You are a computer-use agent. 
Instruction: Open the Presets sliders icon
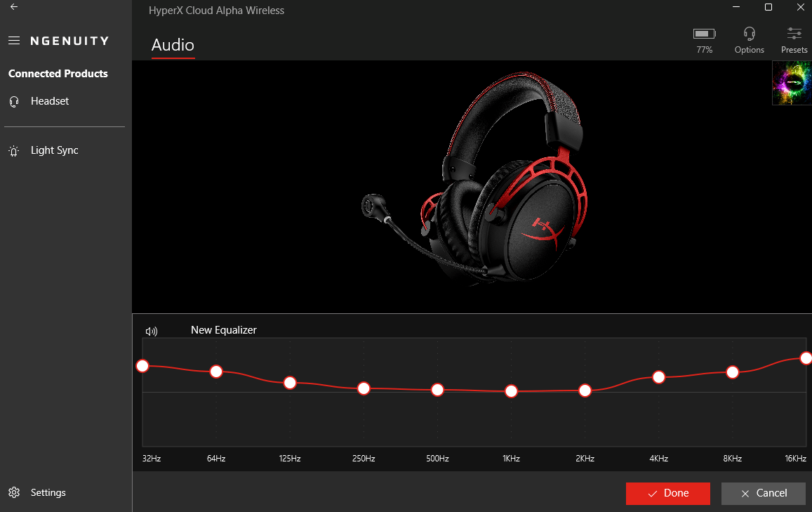794,34
